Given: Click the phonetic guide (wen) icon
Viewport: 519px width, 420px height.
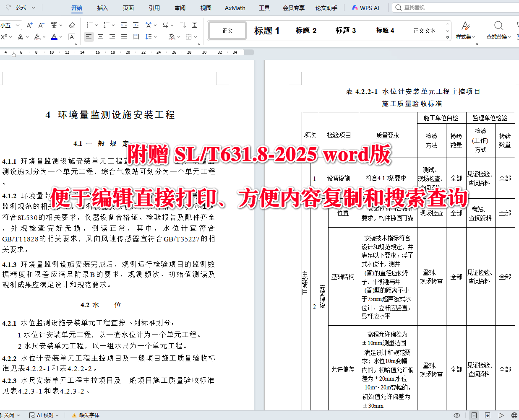Looking at the screenshot, I should pos(54,25).
